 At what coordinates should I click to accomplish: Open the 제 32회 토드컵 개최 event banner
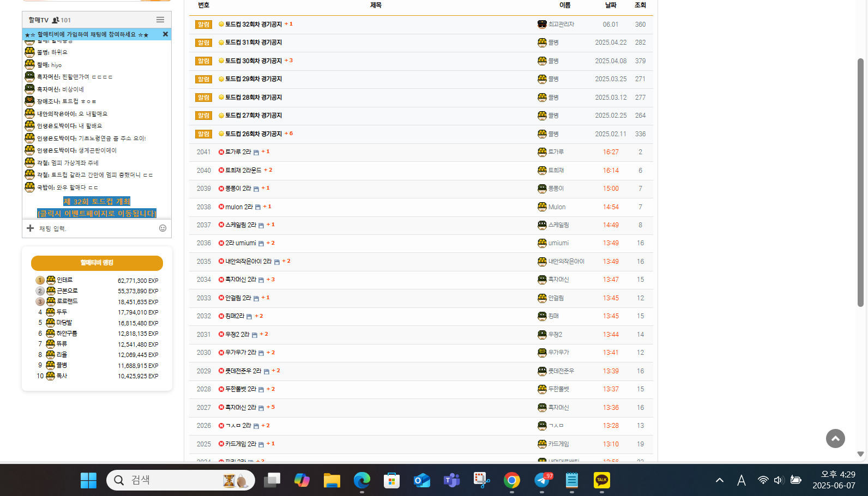97,202
